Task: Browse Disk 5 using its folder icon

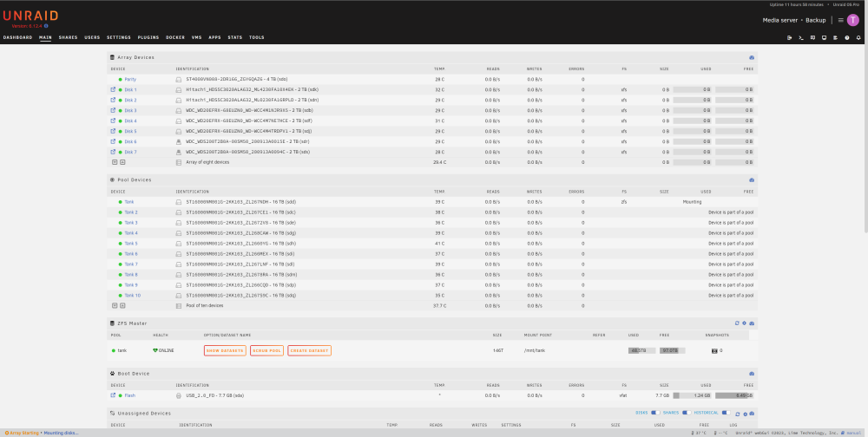Action: pos(113,131)
